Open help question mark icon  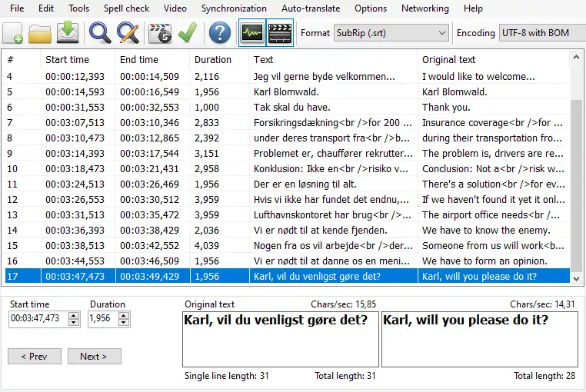[219, 33]
